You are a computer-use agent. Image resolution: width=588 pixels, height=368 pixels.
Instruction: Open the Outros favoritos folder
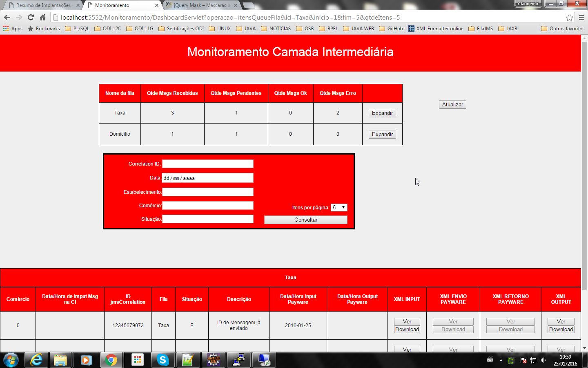[x=563, y=29]
